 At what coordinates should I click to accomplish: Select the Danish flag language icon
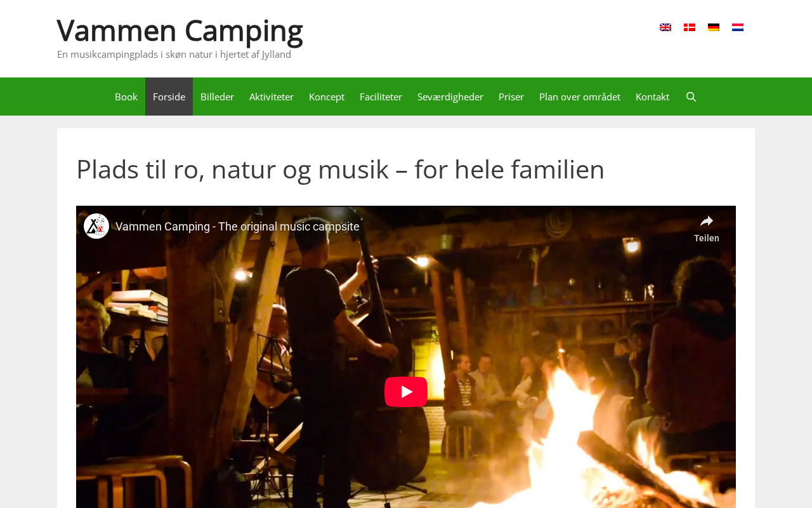[x=690, y=27]
